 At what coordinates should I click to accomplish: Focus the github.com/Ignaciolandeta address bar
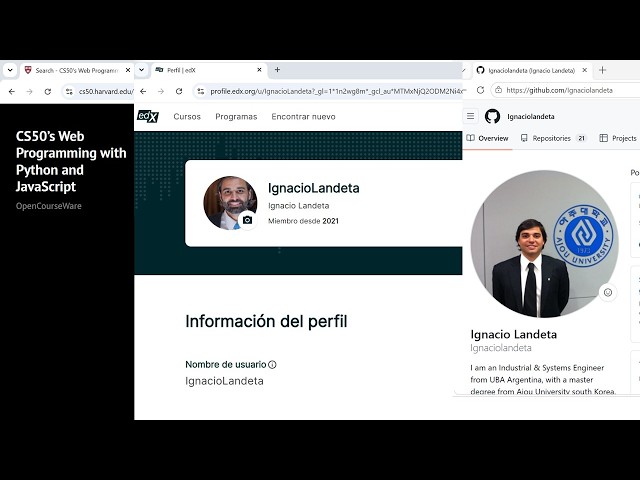565,90
